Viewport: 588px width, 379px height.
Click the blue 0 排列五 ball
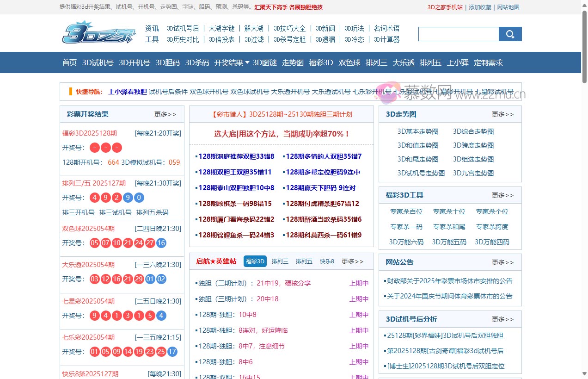pyautogui.click(x=139, y=198)
